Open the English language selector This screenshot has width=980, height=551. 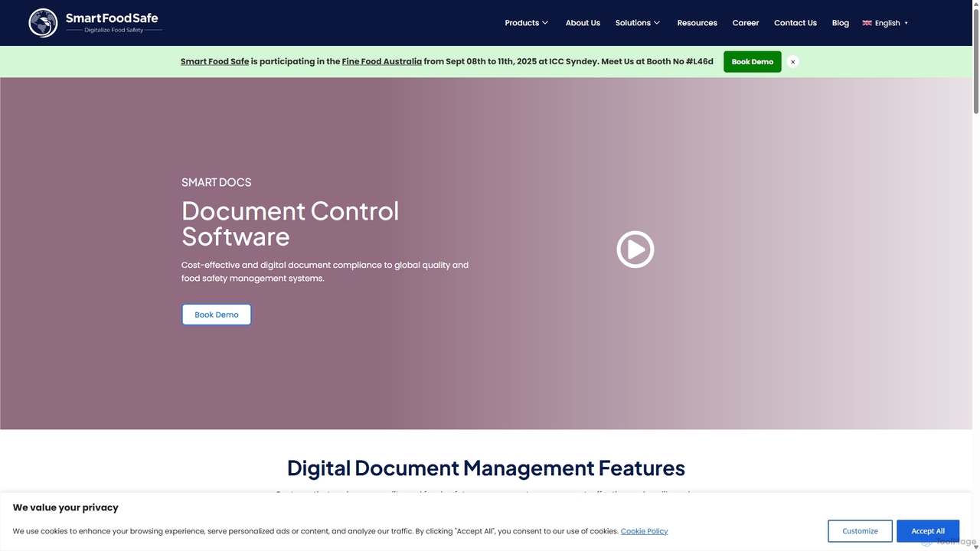885,23
